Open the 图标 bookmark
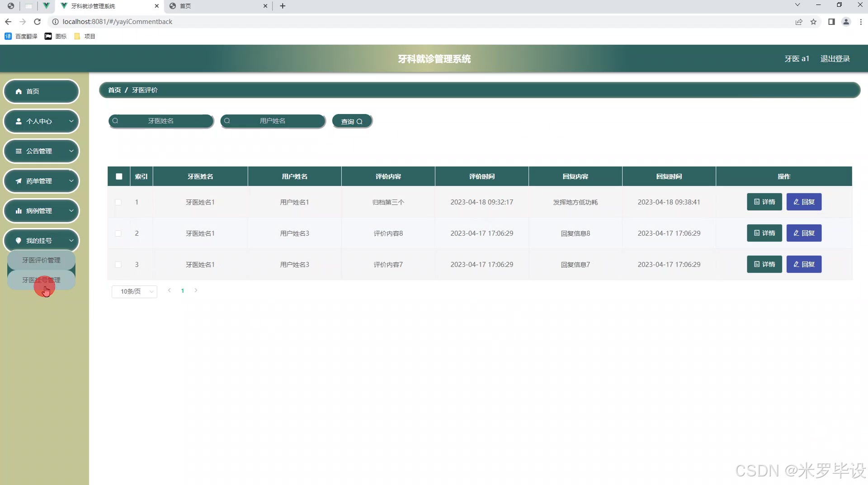This screenshot has width=868, height=485. (x=56, y=36)
